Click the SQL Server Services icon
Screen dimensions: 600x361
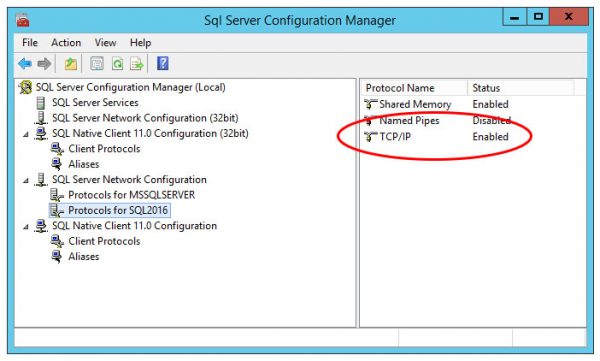pos(41,103)
